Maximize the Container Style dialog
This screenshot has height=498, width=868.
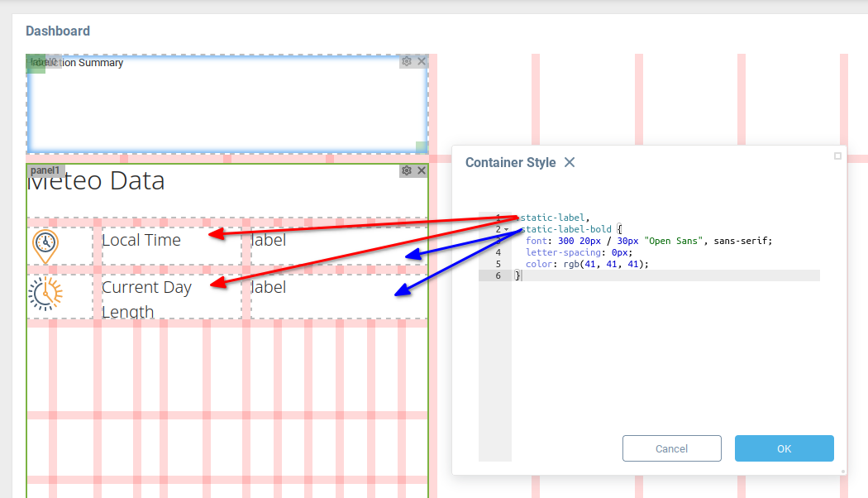837,156
